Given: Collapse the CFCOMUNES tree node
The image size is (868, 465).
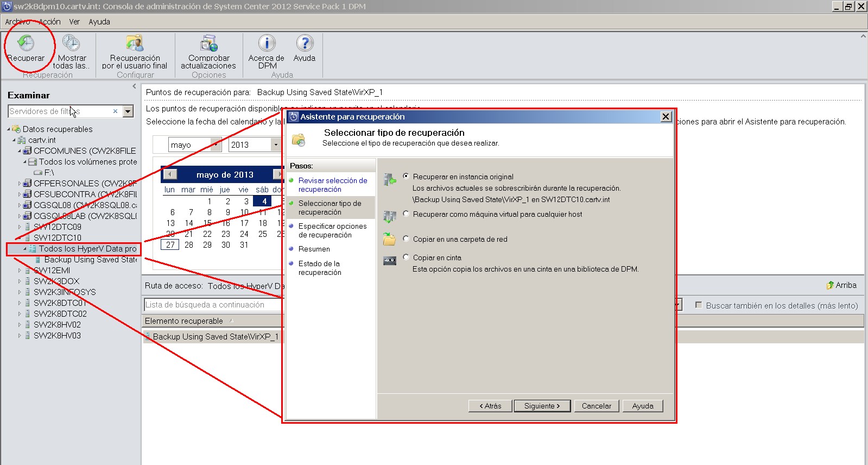Looking at the screenshot, I should 20,151.
